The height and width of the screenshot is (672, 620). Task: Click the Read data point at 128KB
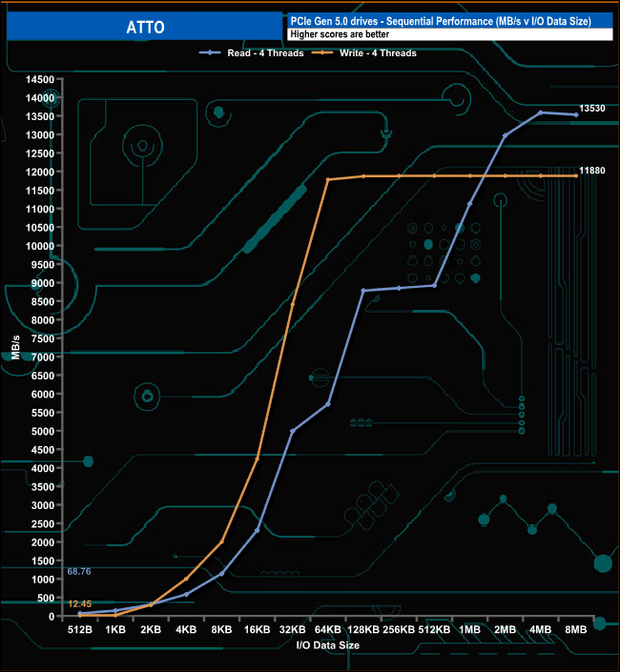pyautogui.click(x=363, y=291)
